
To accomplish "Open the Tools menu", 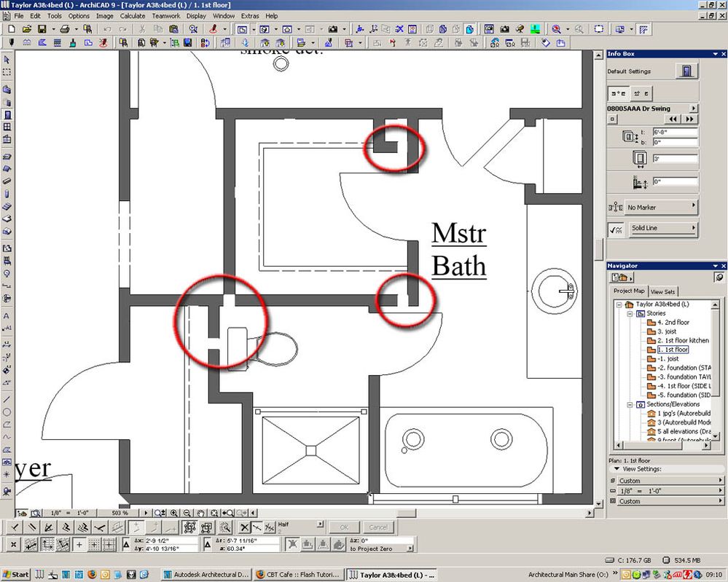I will click(55, 16).
